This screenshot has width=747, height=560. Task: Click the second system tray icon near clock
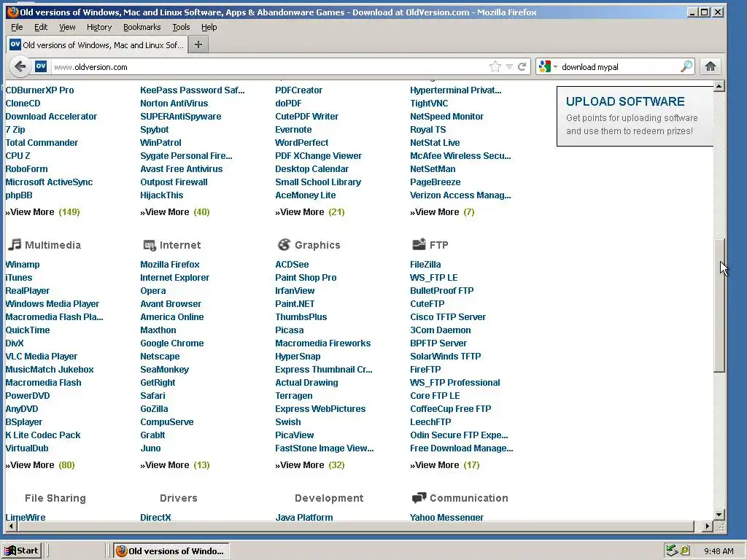click(x=685, y=551)
